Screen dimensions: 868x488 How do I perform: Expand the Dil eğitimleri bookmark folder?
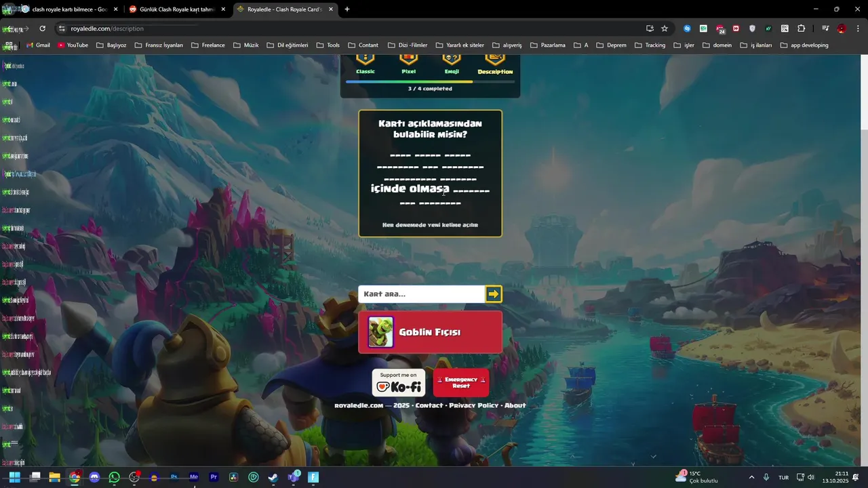(288, 45)
